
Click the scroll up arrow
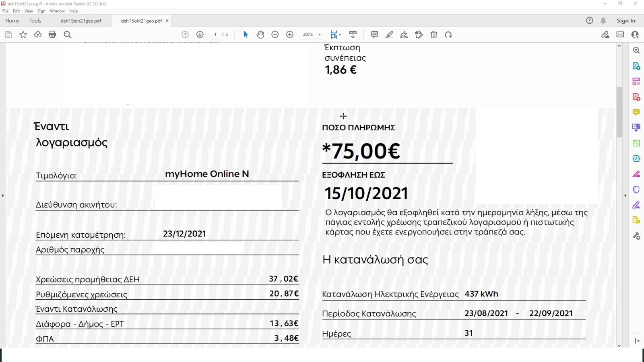coord(619,46)
